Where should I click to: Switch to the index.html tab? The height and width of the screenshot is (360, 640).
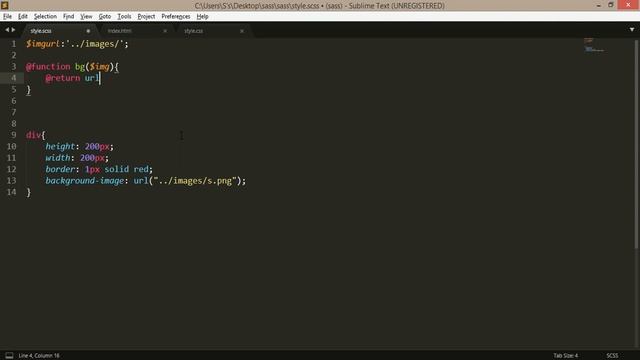pyautogui.click(x=119, y=31)
